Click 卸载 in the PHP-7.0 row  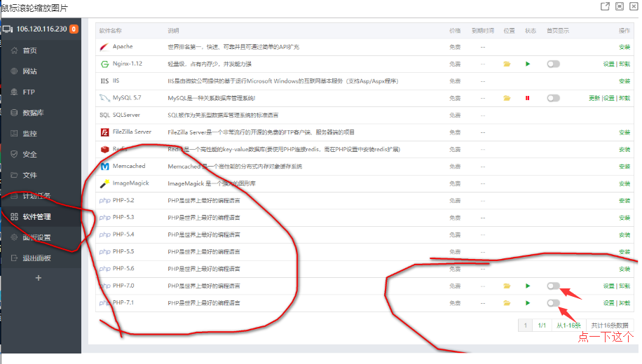(x=624, y=286)
